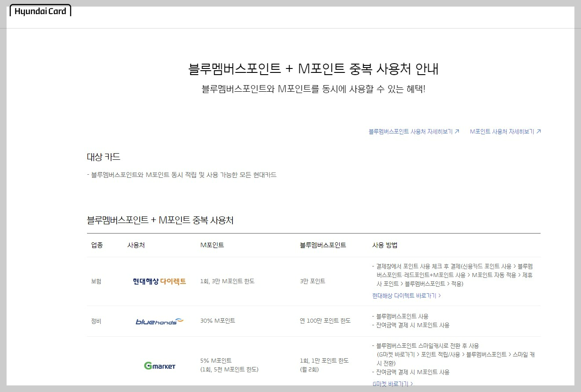Screen dimensions: 581x392
Task: Click the '(월 2회)' text in Gmarket row
Action: coord(309,370)
